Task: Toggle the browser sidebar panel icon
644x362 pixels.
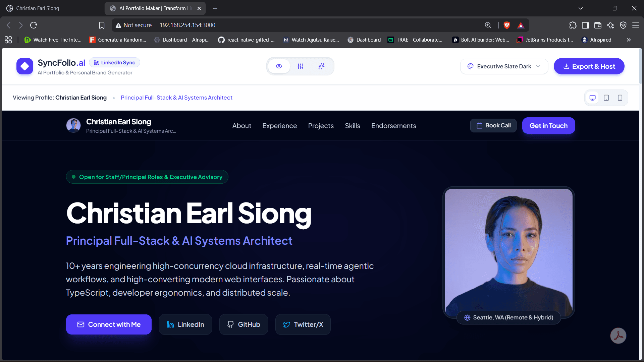Action: click(585, 25)
